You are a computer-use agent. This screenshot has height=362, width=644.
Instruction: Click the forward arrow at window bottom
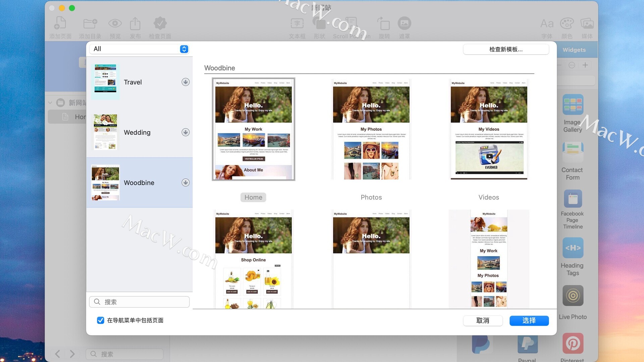pyautogui.click(x=72, y=354)
